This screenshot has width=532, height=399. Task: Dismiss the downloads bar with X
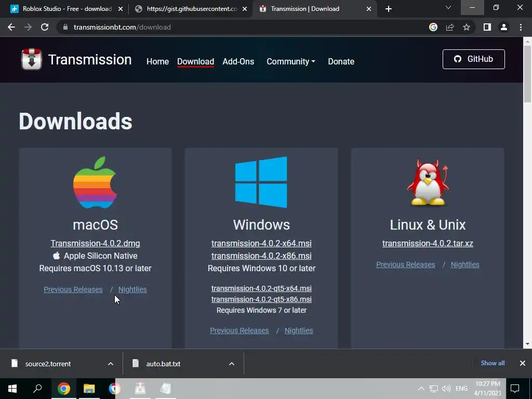click(x=523, y=363)
